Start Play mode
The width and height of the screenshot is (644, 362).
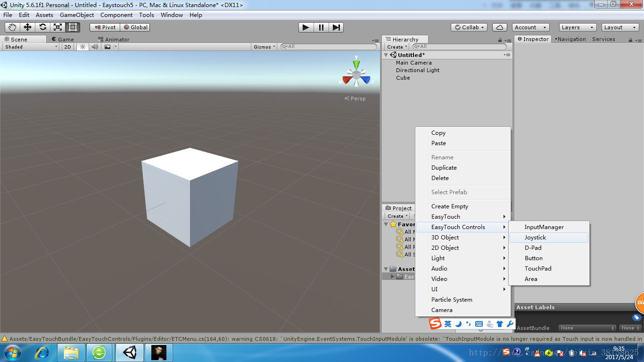click(306, 27)
